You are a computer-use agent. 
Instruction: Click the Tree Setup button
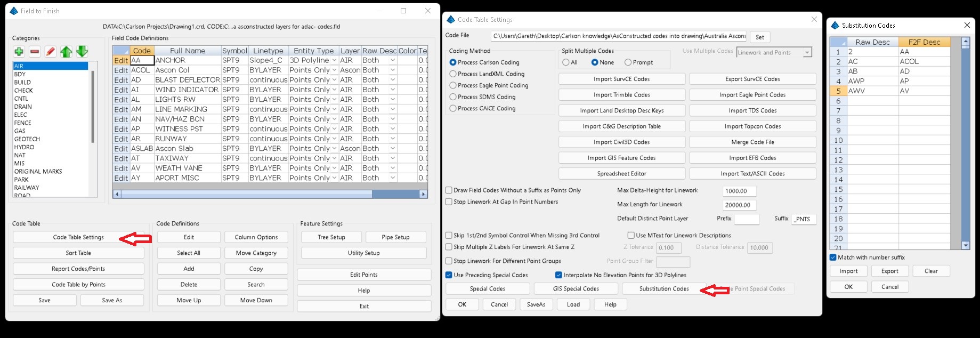point(331,237)
